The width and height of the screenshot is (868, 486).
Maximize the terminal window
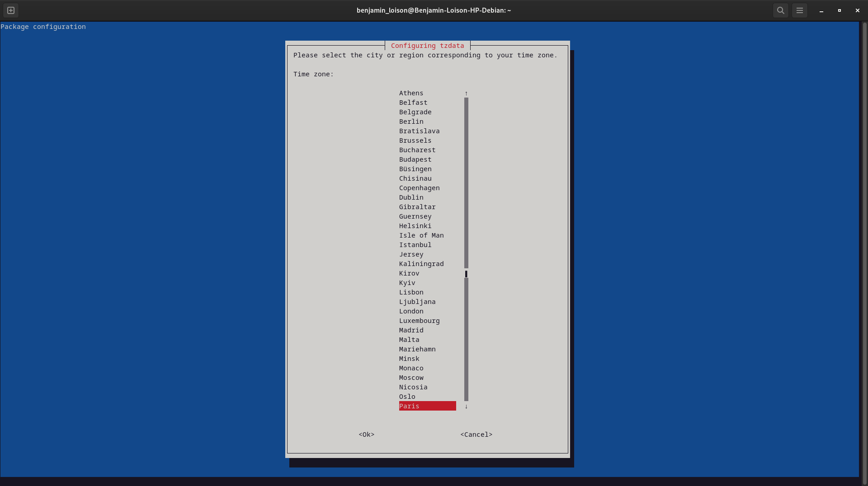(x=839, y=10)
